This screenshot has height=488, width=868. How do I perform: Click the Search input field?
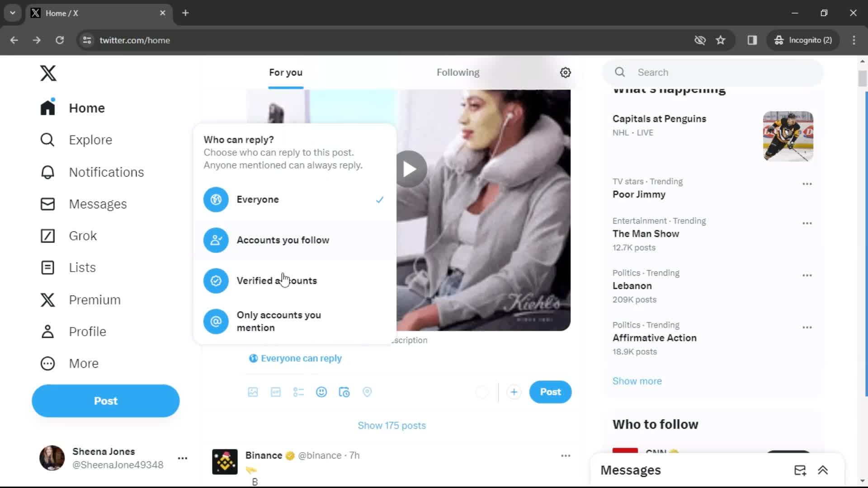point(712,72)
